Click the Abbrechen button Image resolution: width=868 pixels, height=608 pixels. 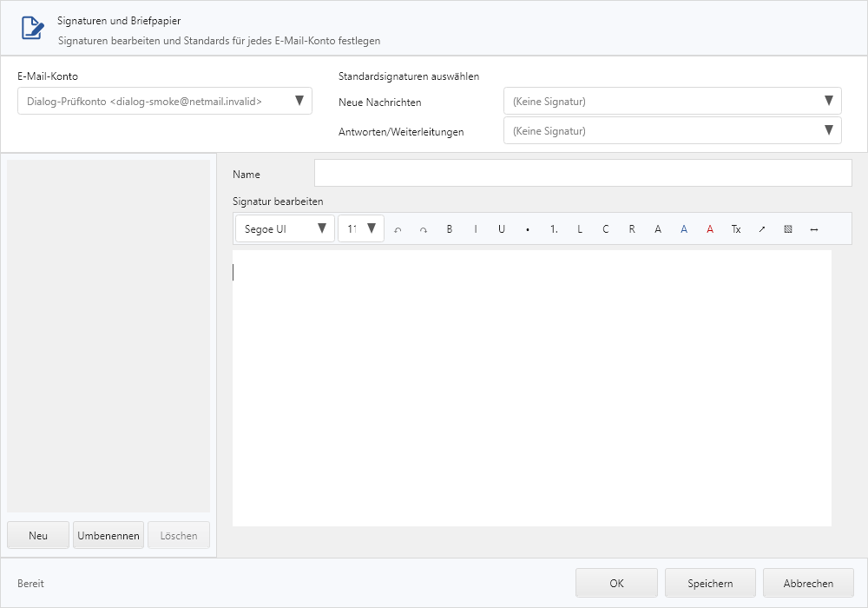(x=808, y=583)
